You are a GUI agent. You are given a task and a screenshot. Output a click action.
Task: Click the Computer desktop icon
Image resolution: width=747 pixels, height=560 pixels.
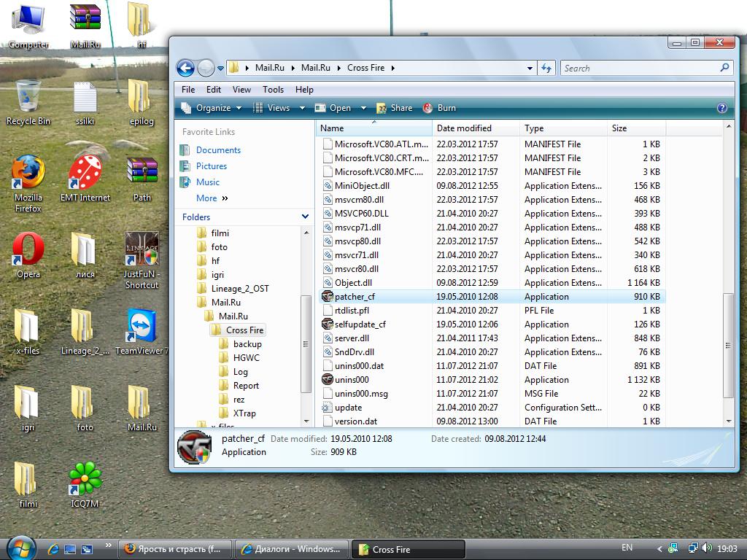tap(28, 27)
